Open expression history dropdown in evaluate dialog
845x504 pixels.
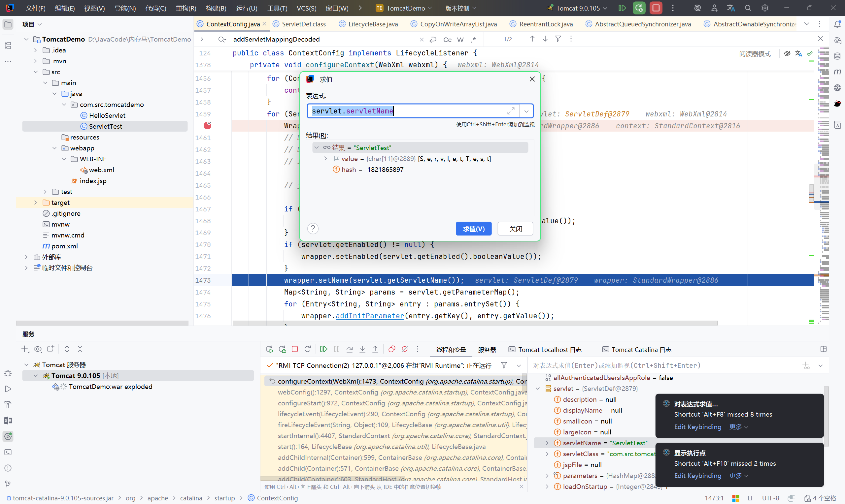click(526, 111)
